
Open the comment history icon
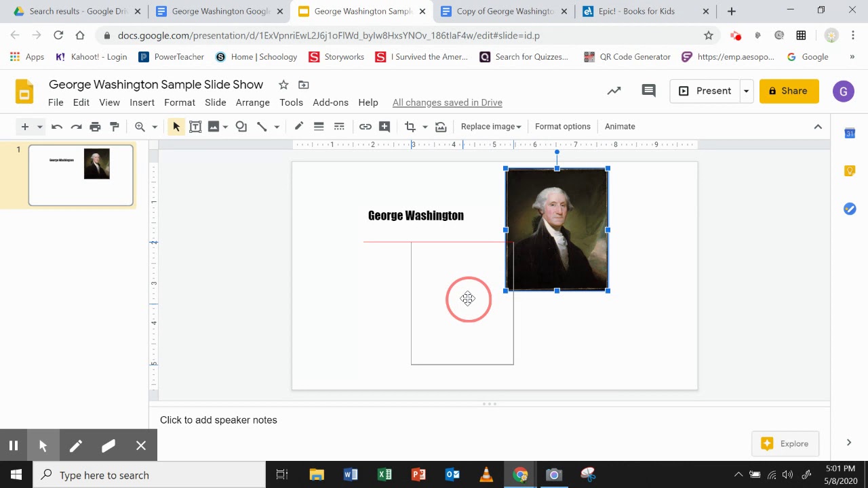coord(649,91)
